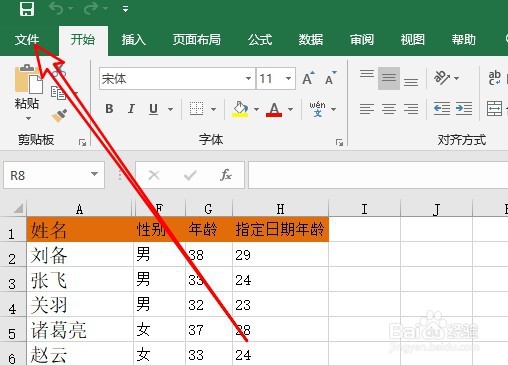This screenshot has height=365, width=508.
Task: Toggle Middle Align icon
Action: (389, 78)
